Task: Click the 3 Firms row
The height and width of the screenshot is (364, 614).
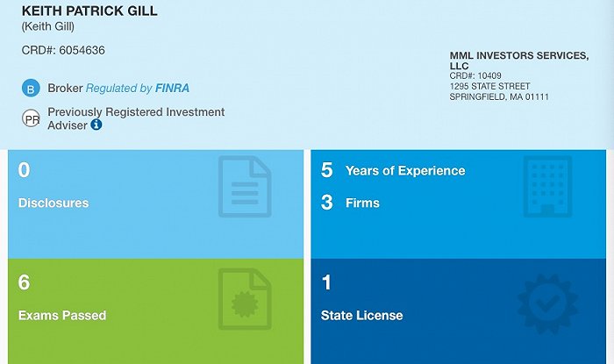Action: (x=350, y=203)
